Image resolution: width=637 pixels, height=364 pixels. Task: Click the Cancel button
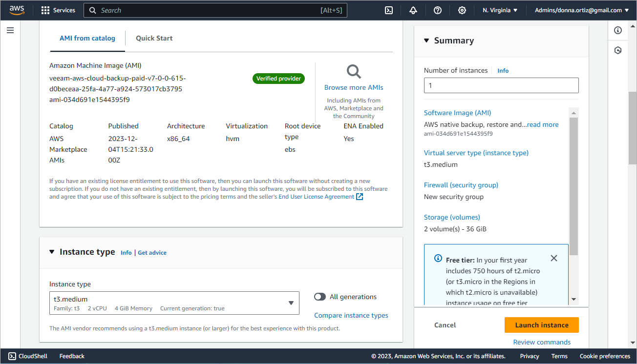click(x=445, y=325)
